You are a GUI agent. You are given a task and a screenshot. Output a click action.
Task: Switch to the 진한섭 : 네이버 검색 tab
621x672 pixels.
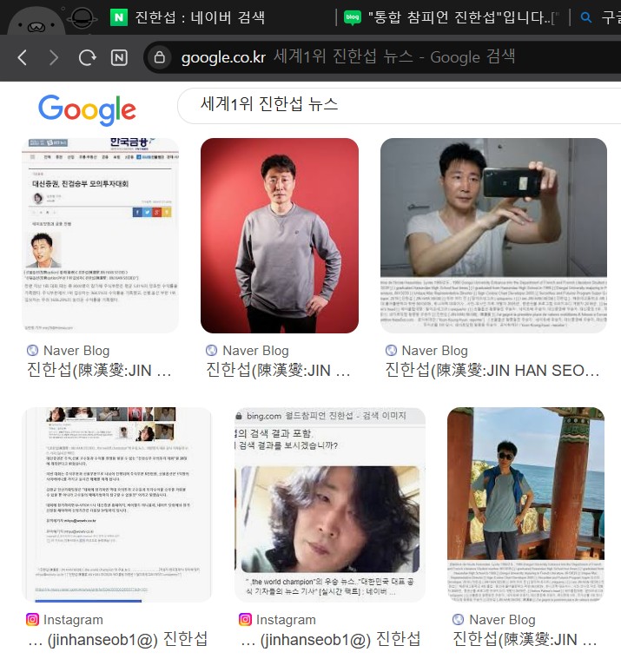point(200,17)
